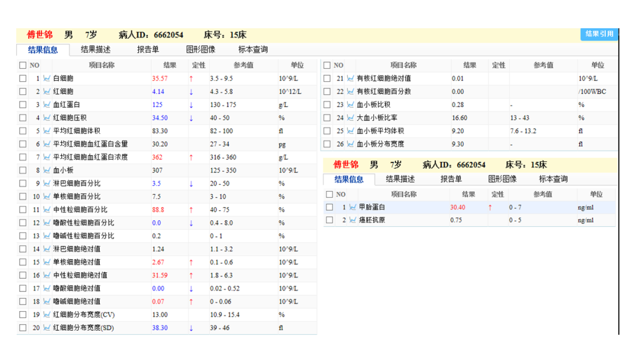This screenshot has width=644, height=363.
Task: Click the 项目名称 column header in left table
Action: (101, 65)
